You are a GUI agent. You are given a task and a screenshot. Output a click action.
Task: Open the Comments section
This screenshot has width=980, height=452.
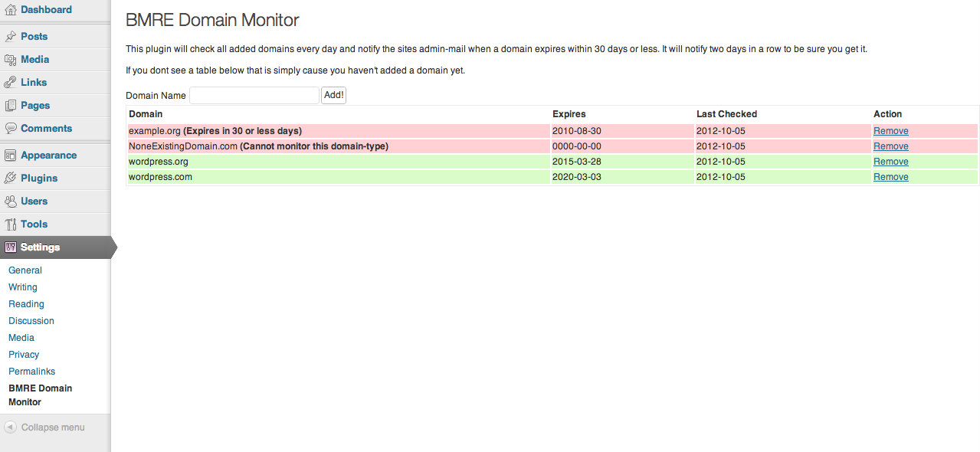(x=46, y=128)
